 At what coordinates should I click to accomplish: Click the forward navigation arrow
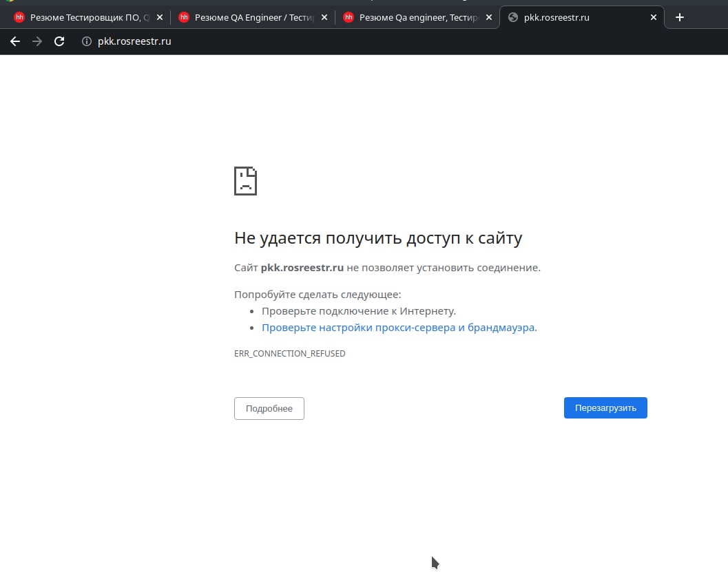37,41
